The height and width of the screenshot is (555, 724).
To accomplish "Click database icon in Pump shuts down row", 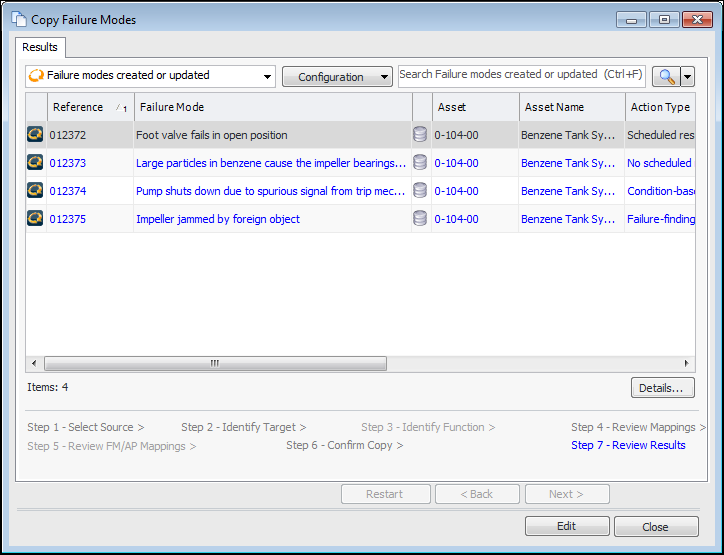I will [x=420, y=191].
